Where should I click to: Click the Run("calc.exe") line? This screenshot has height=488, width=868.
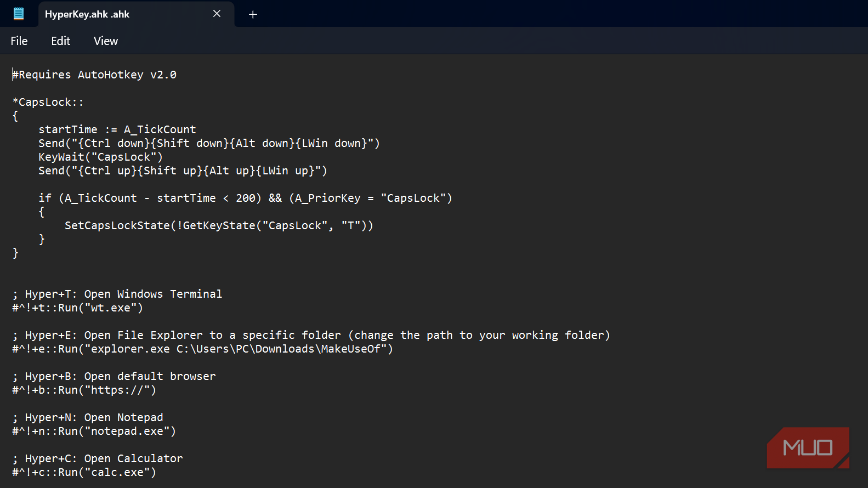click(84, 472)
